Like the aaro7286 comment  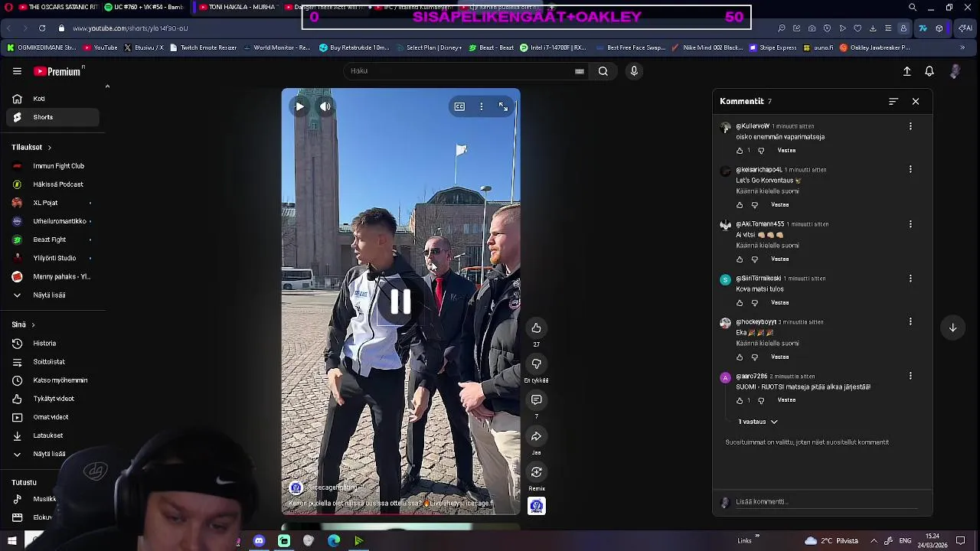tap(740, 400)
